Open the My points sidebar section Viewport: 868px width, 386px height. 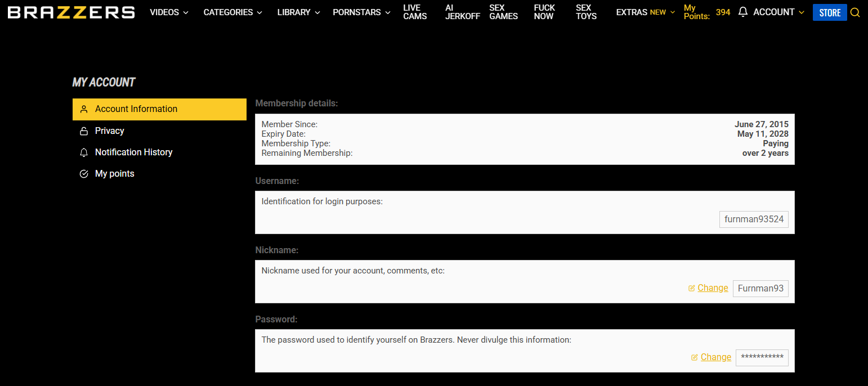(x=114, y=174)
